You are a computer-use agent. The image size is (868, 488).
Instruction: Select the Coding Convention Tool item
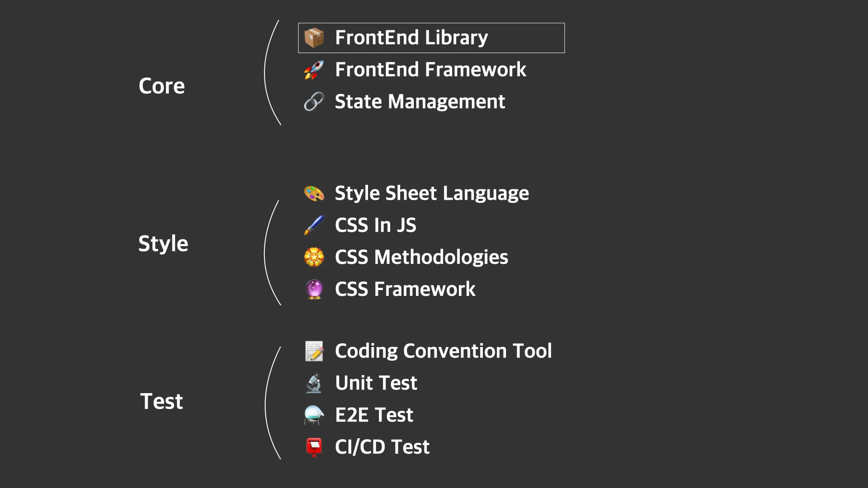(443, 351)
